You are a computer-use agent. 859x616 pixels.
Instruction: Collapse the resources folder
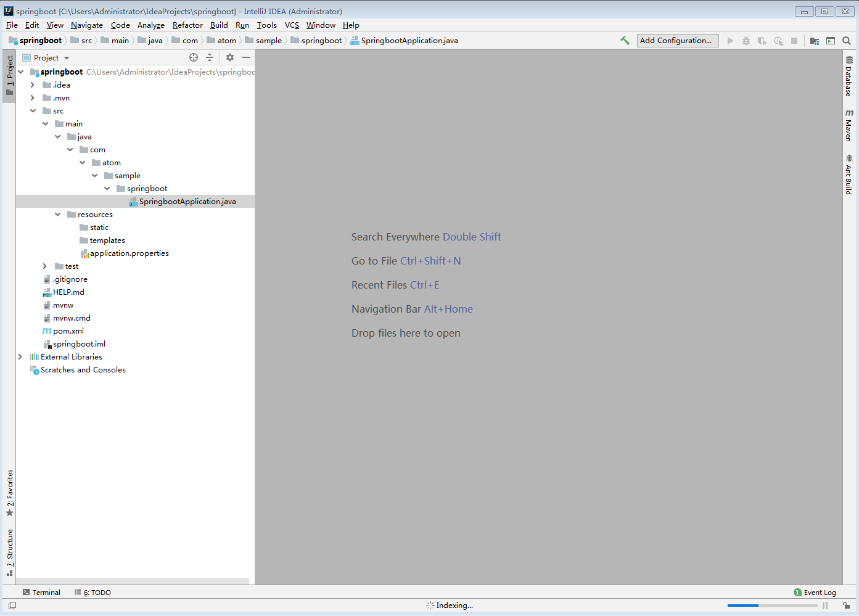coord(57,215)
